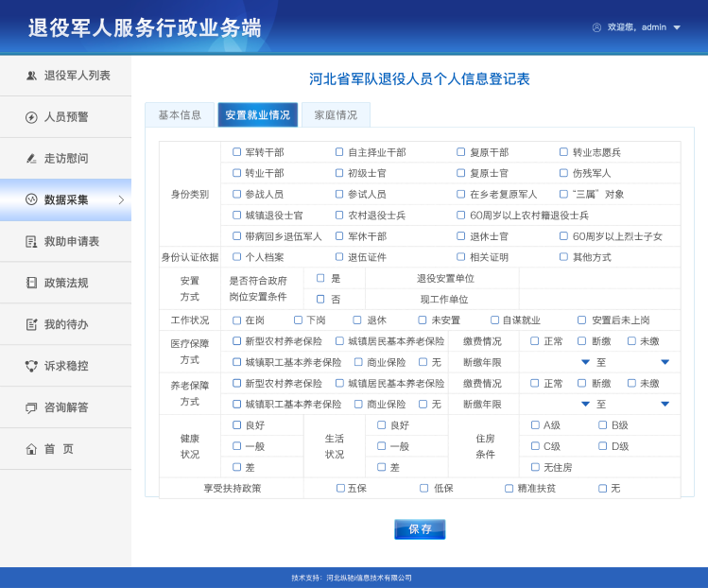Click the 退役安置单位 input field
The height and width of the screenshot is (588, 708).
(598, 278)
